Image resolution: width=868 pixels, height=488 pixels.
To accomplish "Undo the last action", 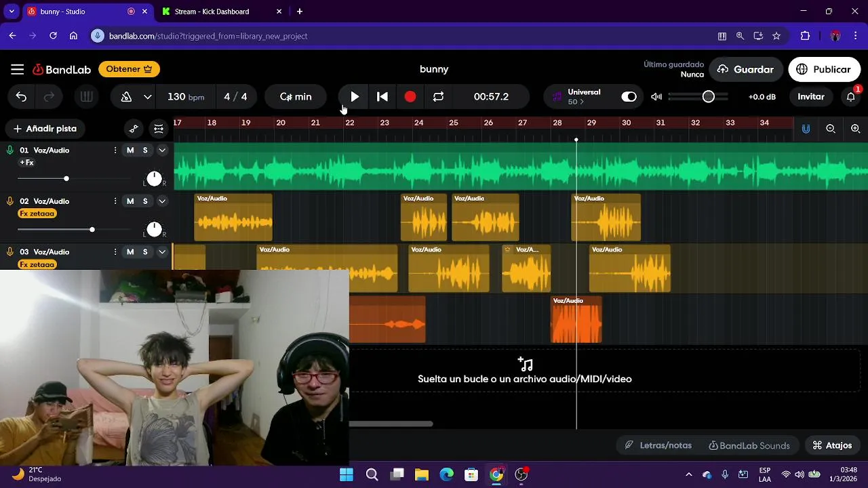I will 21,97.
